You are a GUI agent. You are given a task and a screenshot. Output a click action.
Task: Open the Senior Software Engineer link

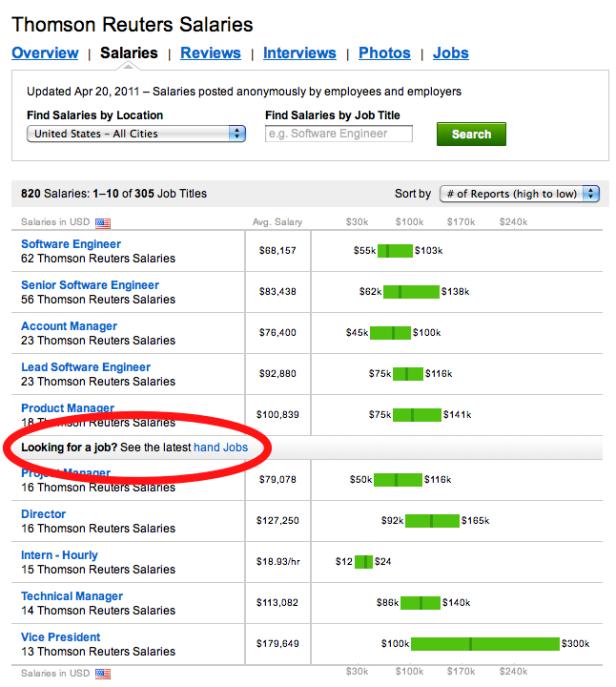pyautogui.click(x=90, y=285)
